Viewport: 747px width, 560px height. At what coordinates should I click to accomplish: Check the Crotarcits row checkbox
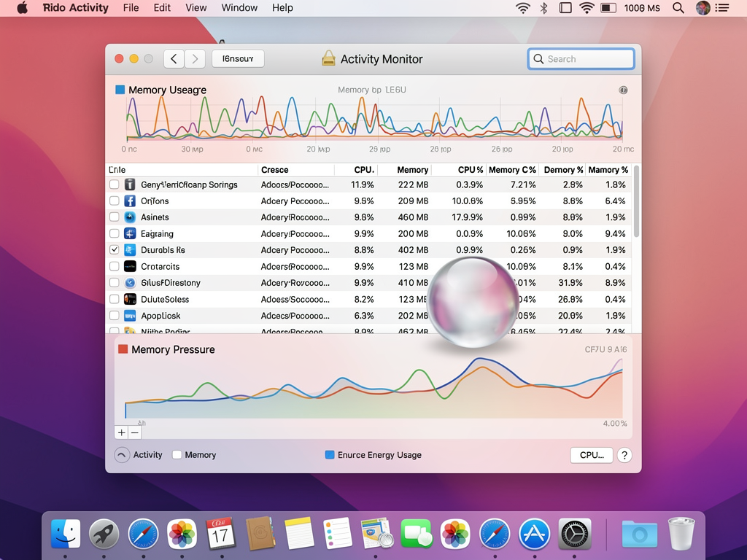point(115,266)
